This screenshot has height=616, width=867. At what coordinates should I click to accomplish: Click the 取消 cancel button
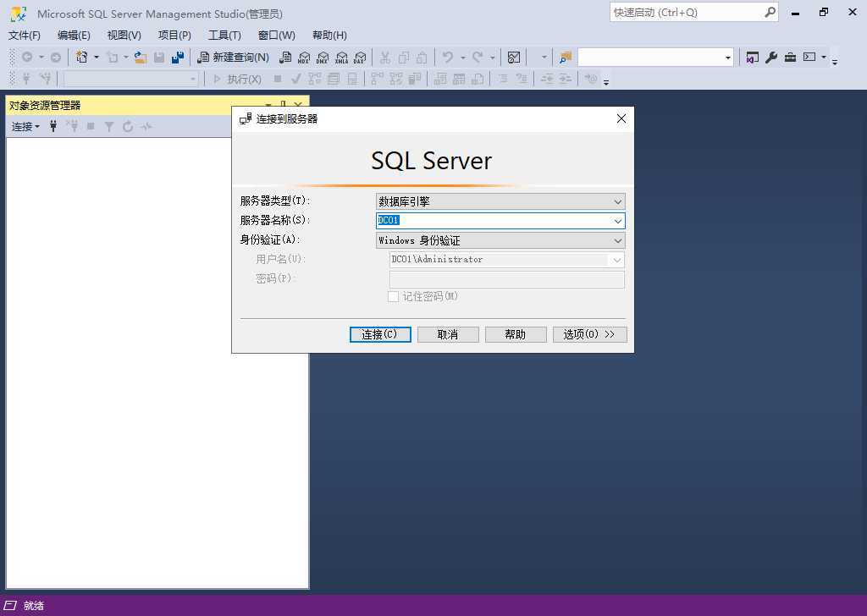click(448, 334)
